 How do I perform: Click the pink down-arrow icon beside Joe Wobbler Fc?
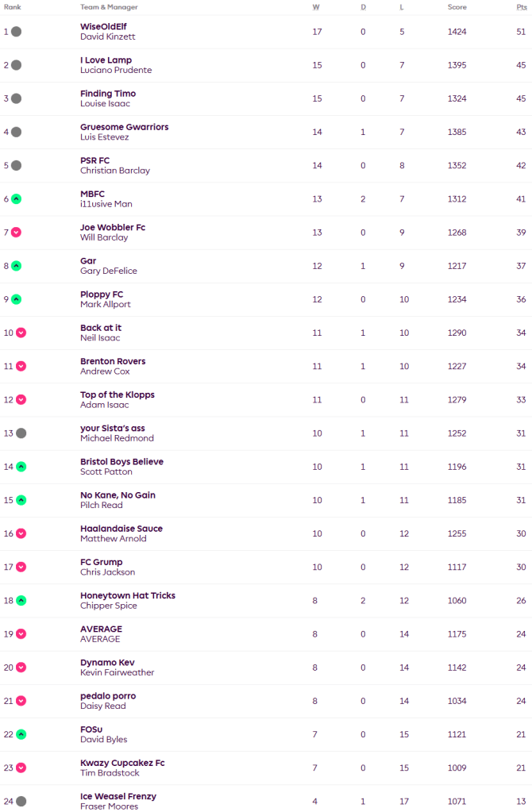click(x=16, y=233)
